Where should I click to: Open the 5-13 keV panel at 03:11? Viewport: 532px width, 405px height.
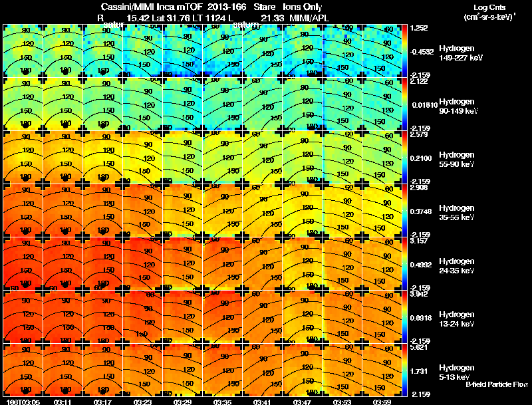point(63,370)
